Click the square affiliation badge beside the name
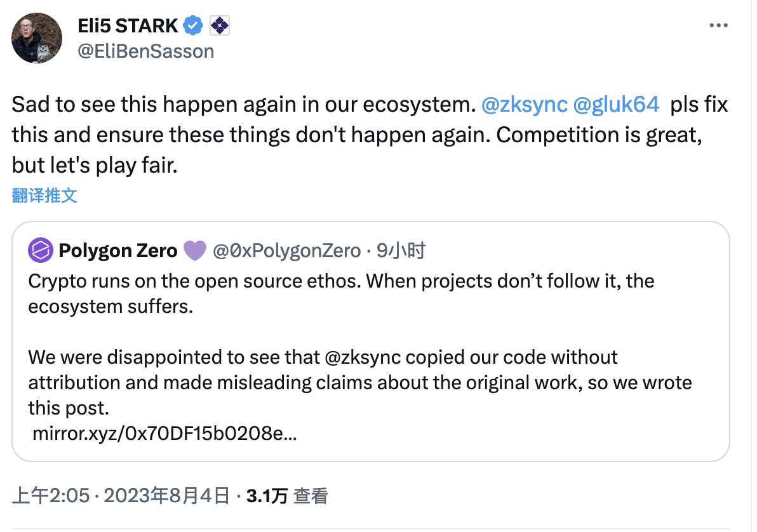 click(219, 25)
